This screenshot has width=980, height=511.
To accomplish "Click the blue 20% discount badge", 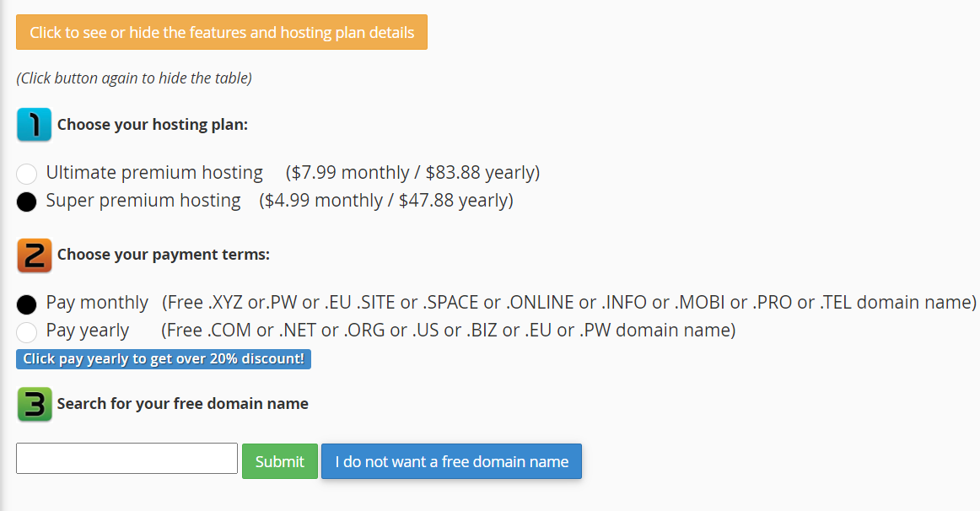I will click(x=164, y=359).
